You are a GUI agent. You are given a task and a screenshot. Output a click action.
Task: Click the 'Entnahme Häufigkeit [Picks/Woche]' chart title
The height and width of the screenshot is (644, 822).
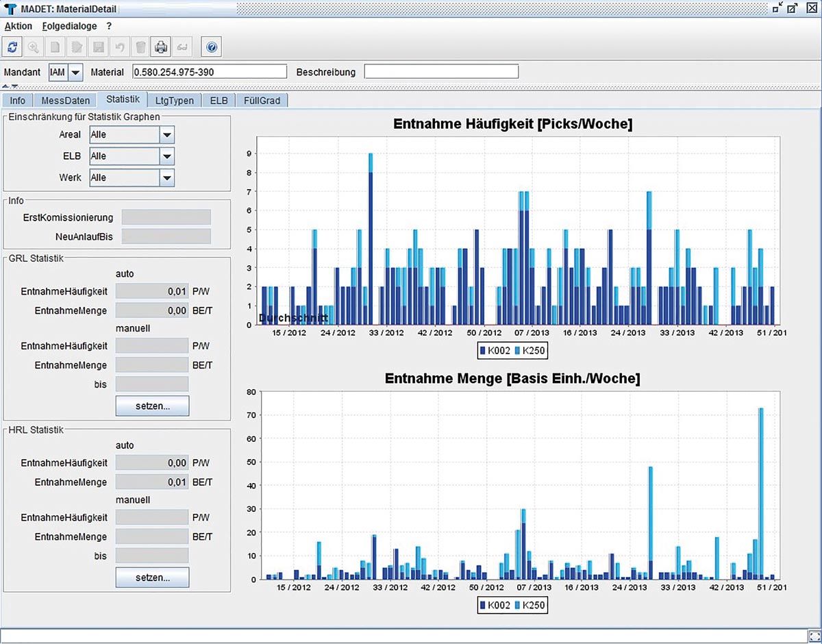[x=512, y=125]
